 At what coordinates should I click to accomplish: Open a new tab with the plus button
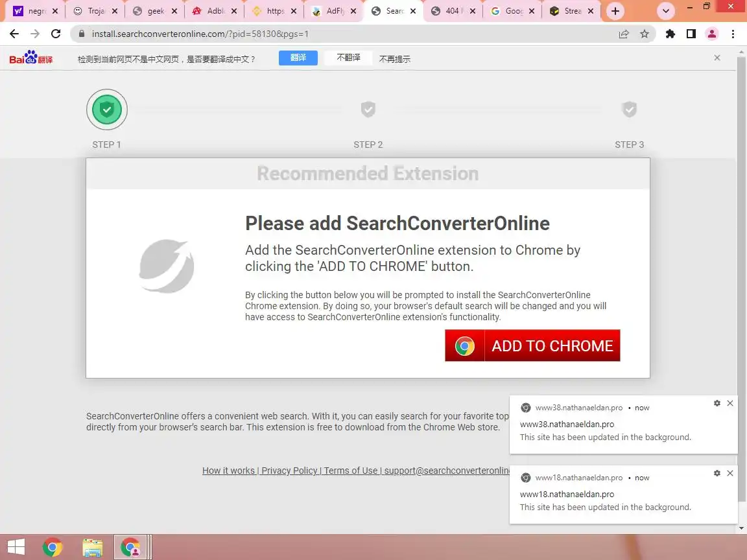pos(615,11)
